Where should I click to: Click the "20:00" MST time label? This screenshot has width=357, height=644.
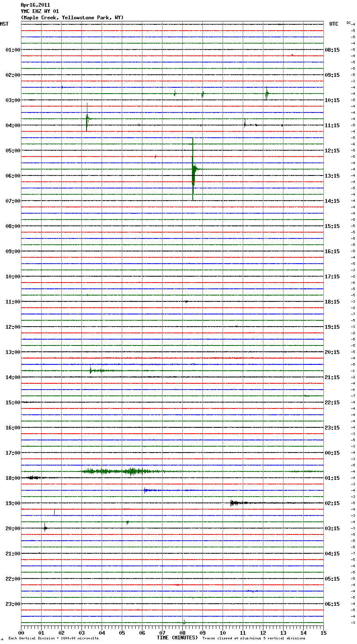coord(13,529)
